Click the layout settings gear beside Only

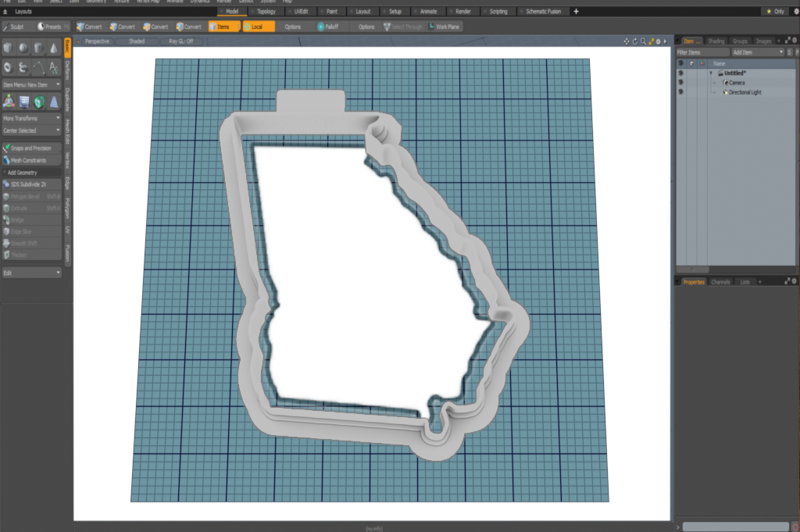click(x=795, y=11)
